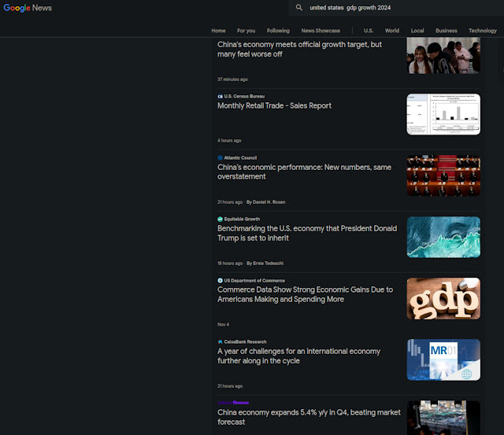
Task: Open the Home tab
Action: [x=218, y=31]
